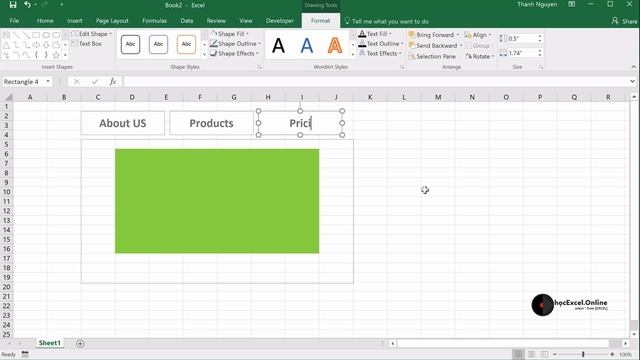Viewport: 640px width, 360px height.
Task: Select the Sheet1 tab
Action: (49, 343)
